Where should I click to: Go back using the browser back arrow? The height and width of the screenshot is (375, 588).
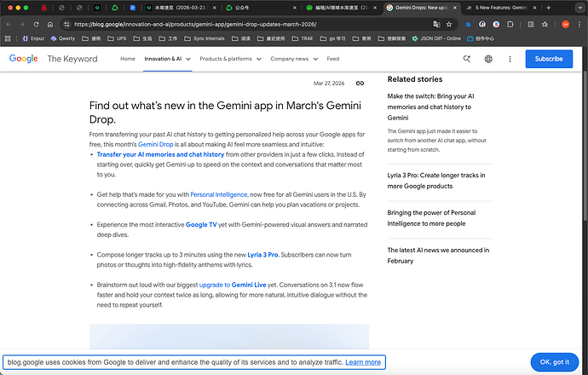pyautogui.click(x=9, y=25)
